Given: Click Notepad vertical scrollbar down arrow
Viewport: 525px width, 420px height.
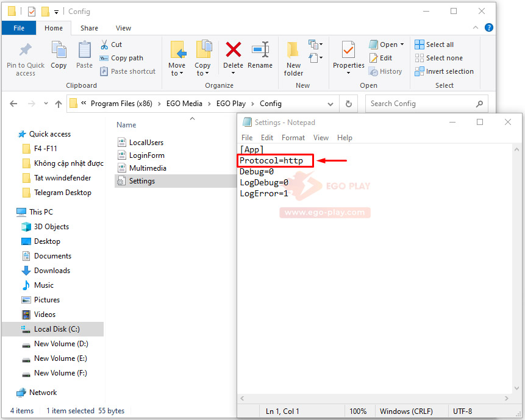Looking at the screenshot, I should coord(516,388).
